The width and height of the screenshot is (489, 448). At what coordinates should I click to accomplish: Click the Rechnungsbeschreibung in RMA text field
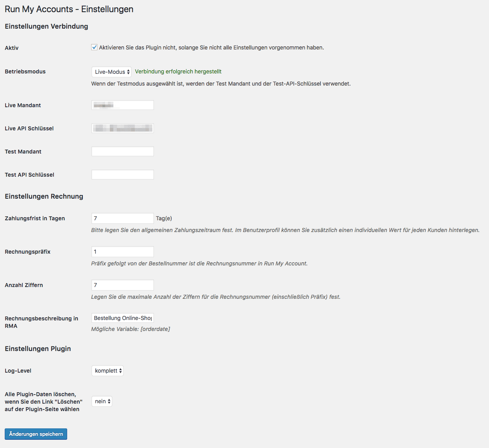(123, 318)
